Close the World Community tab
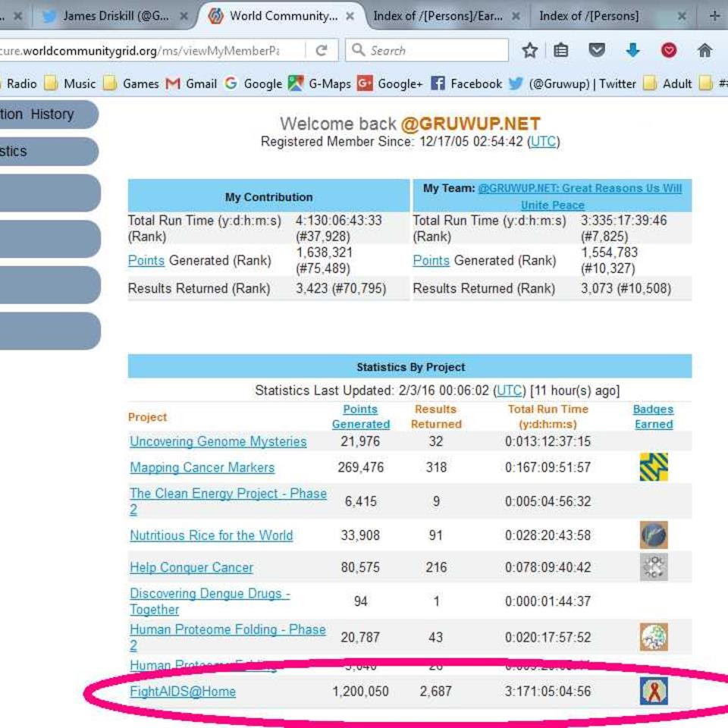The image size is (728, 728). [x=350, y=16]
